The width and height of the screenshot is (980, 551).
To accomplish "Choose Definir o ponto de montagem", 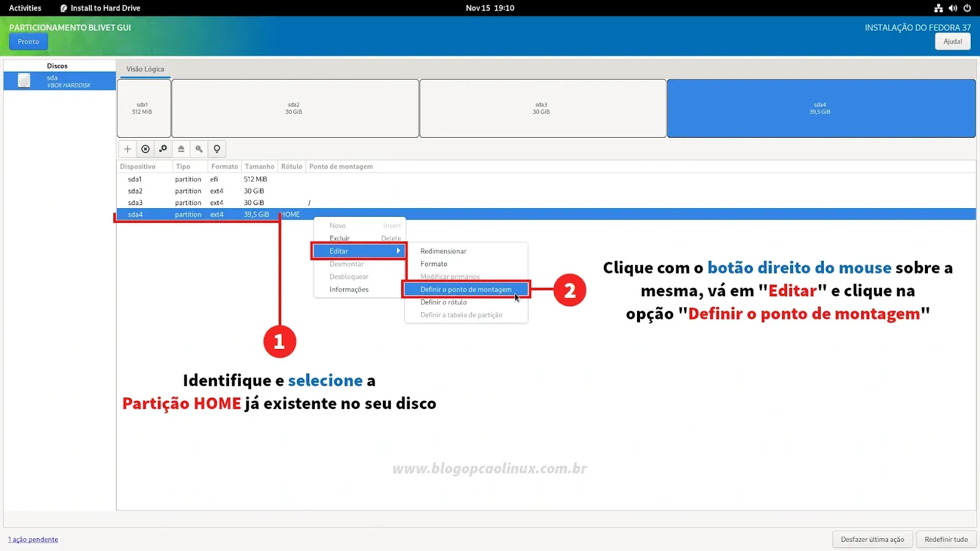I will [466, 290].
